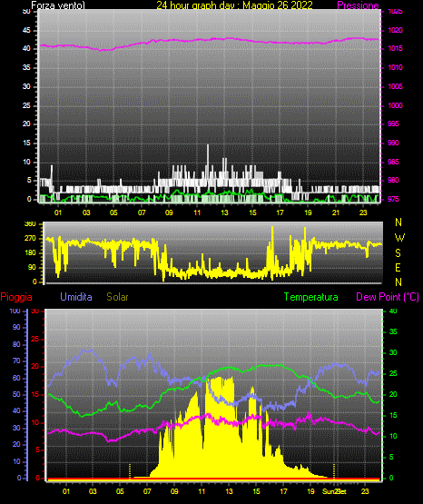The height and width of the screenshot is (504, 423).
Task: Click blue '70' on the humidity axis
Action: coord(16,361)
